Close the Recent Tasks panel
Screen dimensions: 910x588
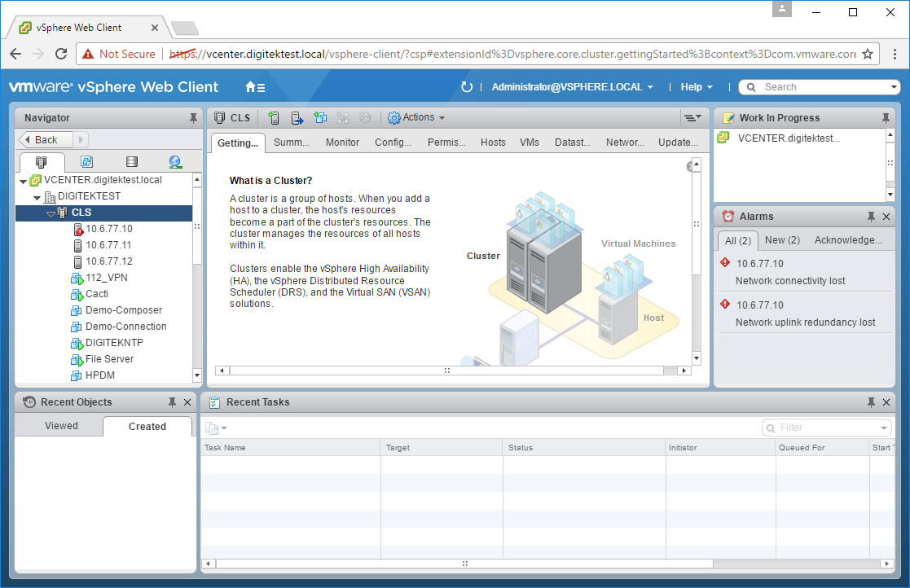coord(886,402)
